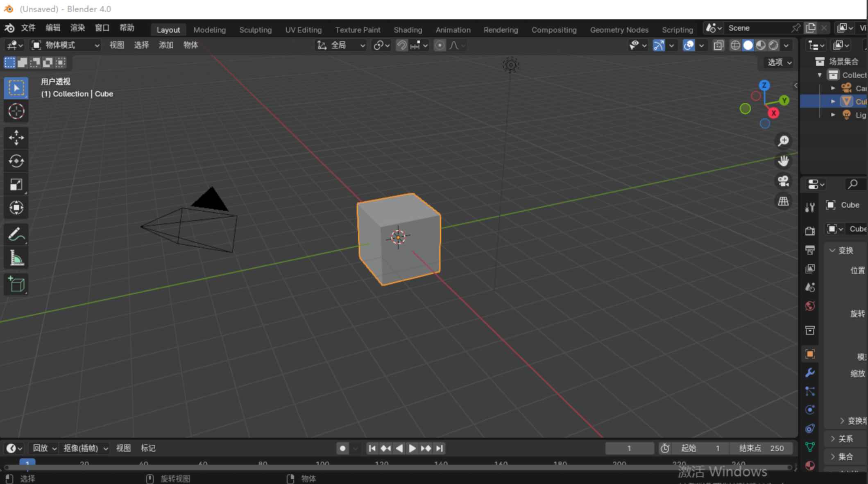Select the Scale tool

pos(16,184)
